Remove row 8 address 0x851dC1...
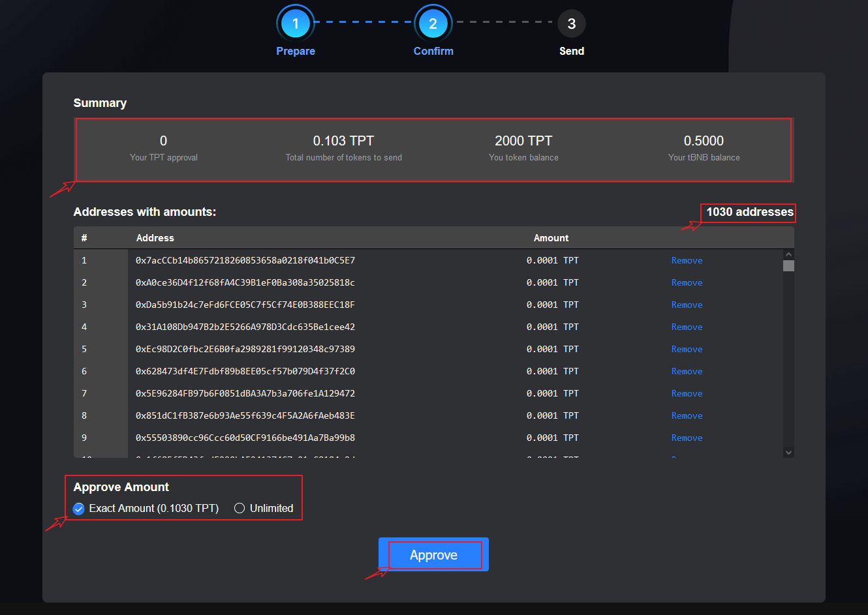The image size is (868, 615). tap(687, 415)
